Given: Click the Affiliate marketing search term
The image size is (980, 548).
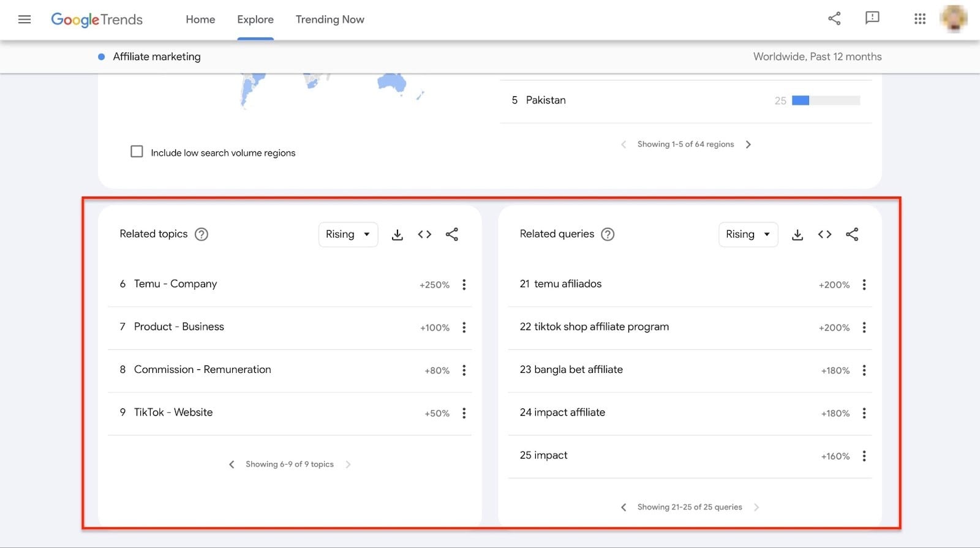Looking at the screenshot, I should (x=157, y=56).
